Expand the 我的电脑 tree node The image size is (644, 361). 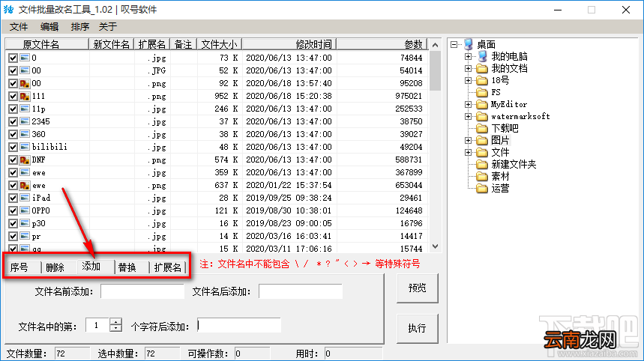coord(468,56)
